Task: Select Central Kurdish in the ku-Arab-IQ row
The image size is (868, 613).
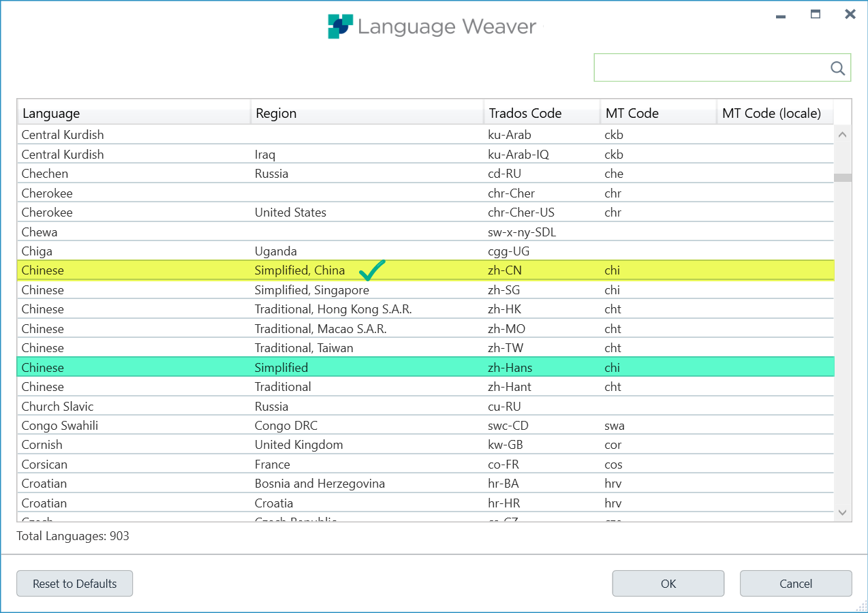Action: [63, 155]
